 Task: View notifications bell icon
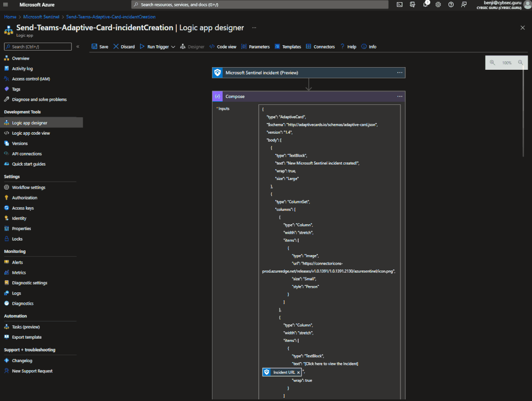tap(425, 5)
